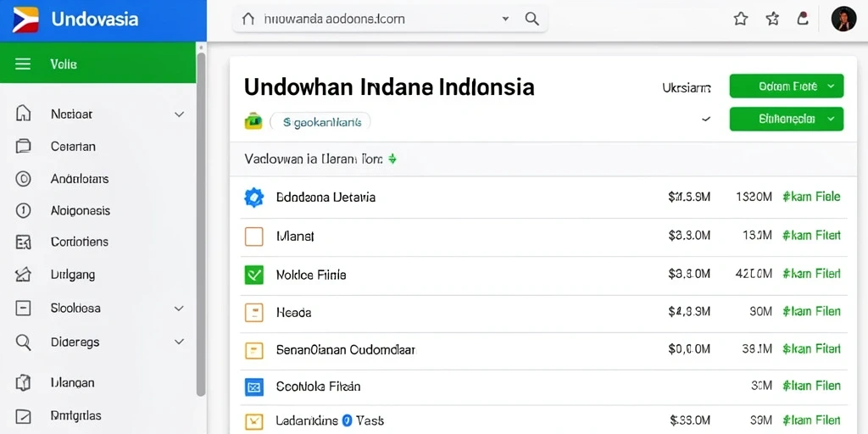Click the Llangan sidebar icon

coord(23,382)
